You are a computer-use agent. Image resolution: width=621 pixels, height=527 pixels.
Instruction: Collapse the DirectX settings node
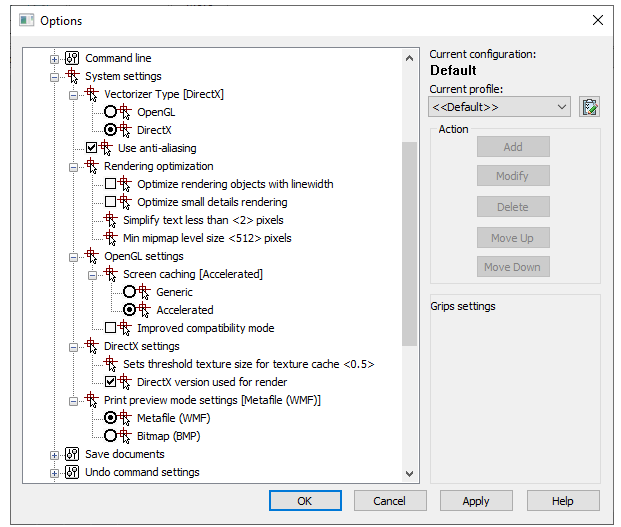(73, 347)
